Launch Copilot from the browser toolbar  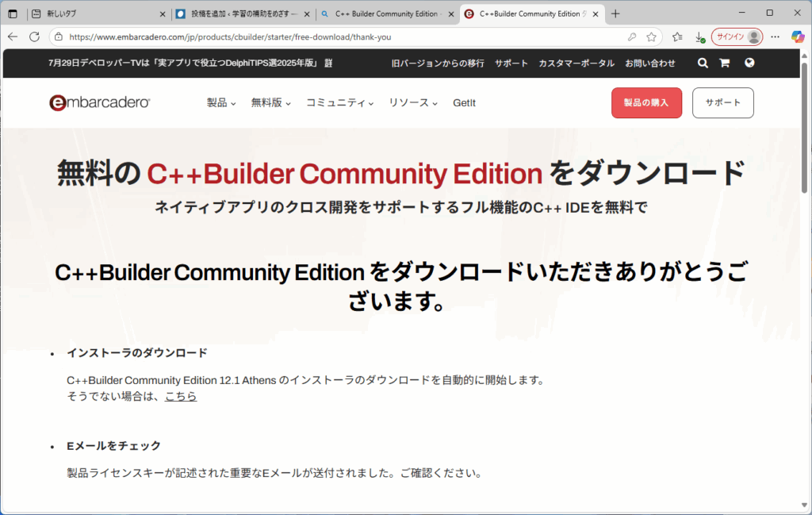(x=798, y=37)
